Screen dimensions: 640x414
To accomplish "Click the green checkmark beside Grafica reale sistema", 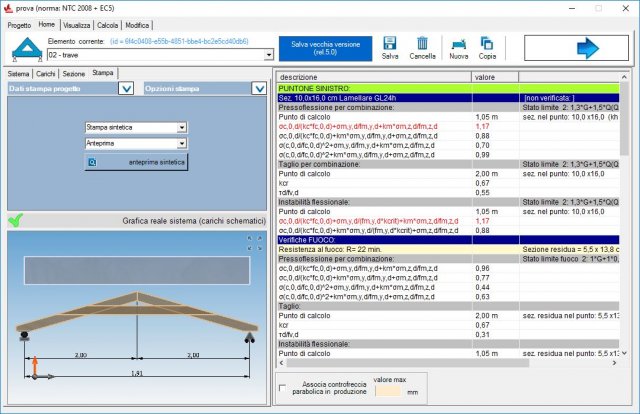I will pyautogui.click(x=14, y=220).
